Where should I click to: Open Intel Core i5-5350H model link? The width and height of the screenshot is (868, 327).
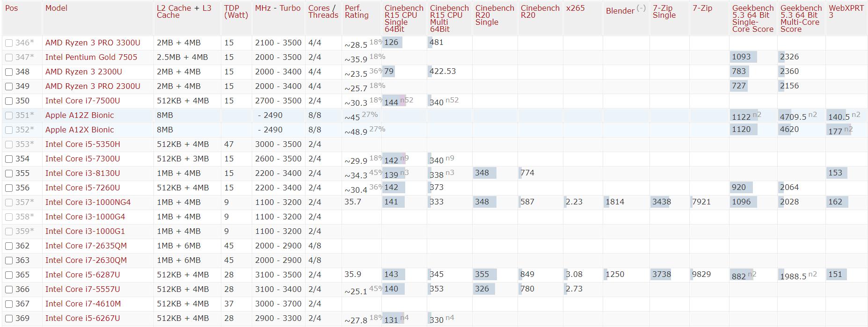pyautogui.click(x=83, y=145)
